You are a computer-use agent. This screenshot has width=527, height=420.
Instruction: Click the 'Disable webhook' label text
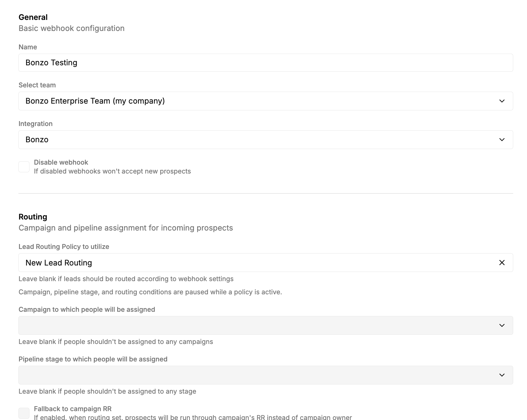[x=61, y=162]
